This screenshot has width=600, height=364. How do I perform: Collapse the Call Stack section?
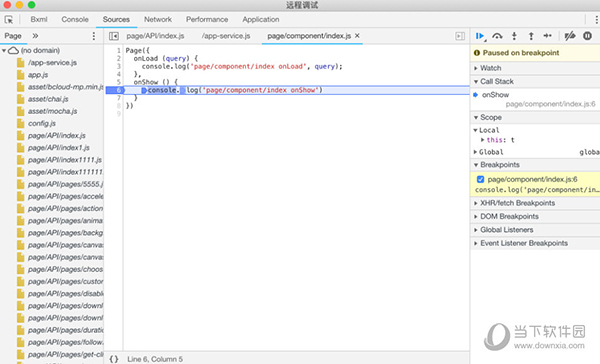(476, 82)
